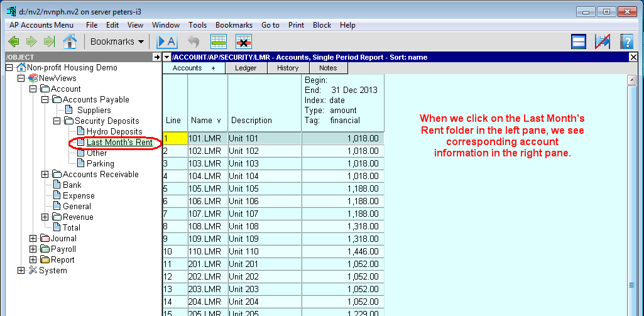Viewport: 644px width, 316px height.
Task: Click the crossed-out width arrows icon
Action: pyautogui.click(x=603, y=42)
